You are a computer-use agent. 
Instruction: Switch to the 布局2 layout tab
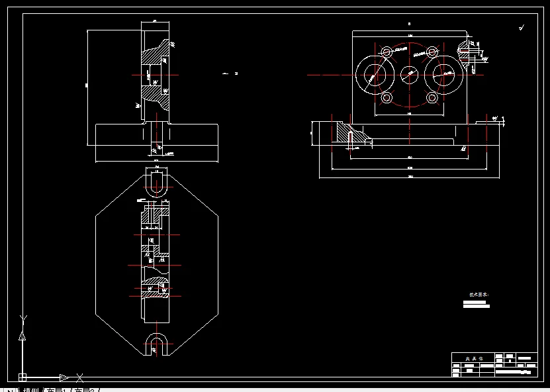[x=84, y=390]
